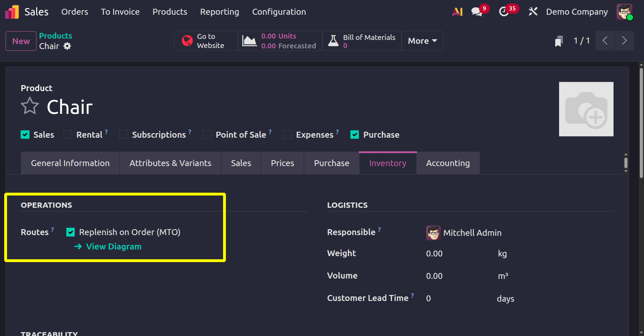
Task: Mark the Chair product as favorite star
Action: 30,106
